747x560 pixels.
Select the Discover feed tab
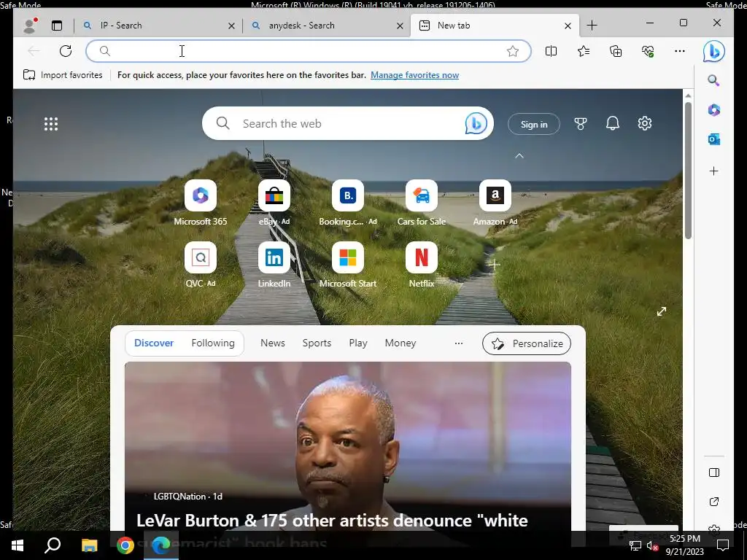[x=154, y=343]
